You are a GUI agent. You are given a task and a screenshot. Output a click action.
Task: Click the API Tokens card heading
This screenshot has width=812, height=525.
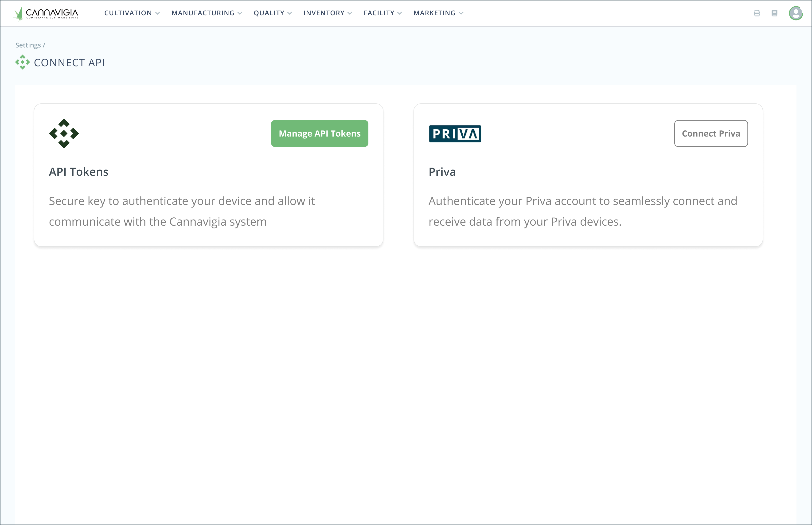[x=79, y=172]
